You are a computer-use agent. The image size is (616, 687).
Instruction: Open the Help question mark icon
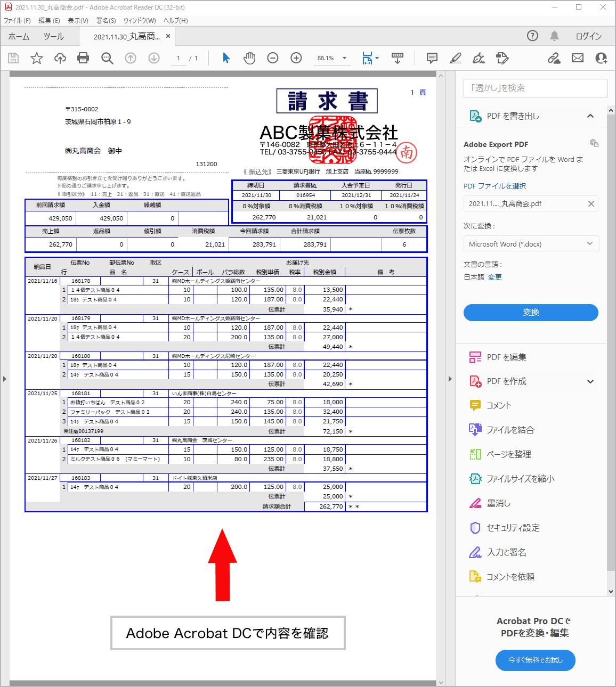pyautogui.click(x=532, y=36)
